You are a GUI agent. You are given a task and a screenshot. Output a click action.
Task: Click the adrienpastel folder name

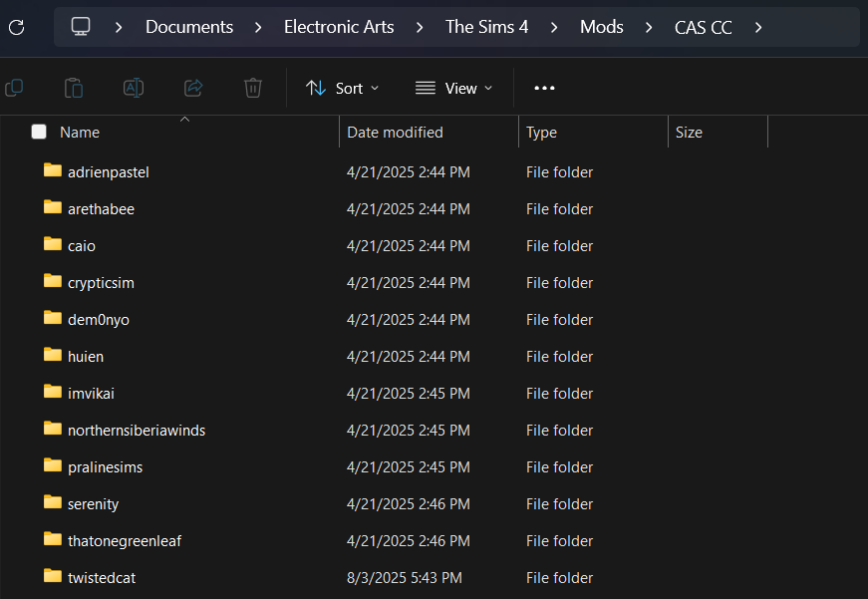pos(109,172)
